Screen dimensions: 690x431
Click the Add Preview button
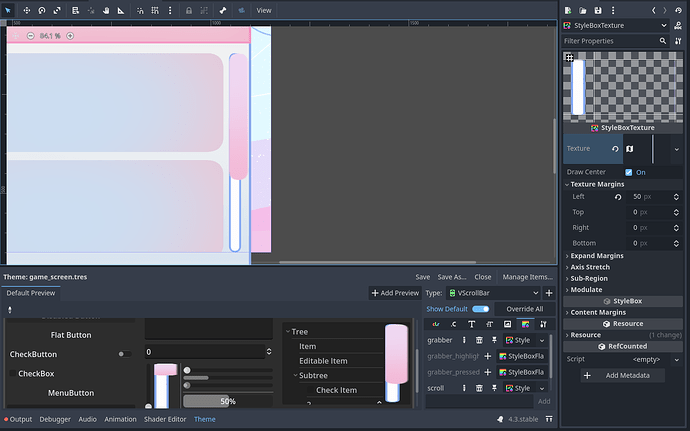(x=395, y=293)
